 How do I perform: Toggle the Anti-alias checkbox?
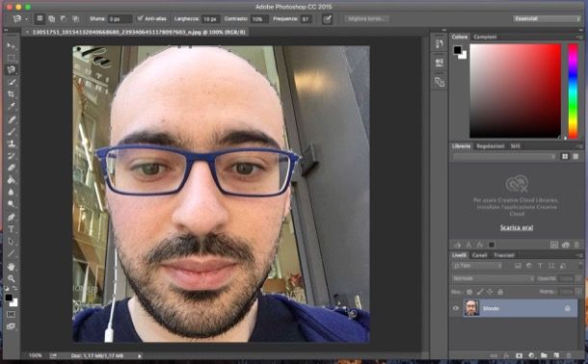(x=140, y=18)
